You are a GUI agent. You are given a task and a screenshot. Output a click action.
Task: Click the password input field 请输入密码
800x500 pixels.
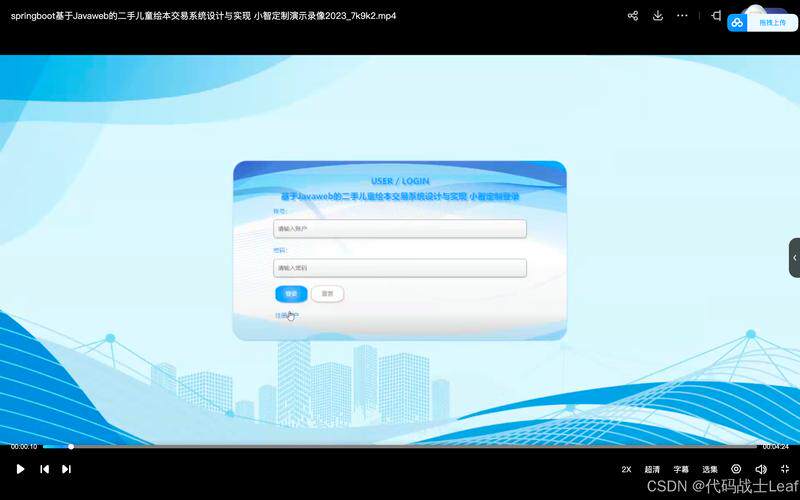(399, 268)
